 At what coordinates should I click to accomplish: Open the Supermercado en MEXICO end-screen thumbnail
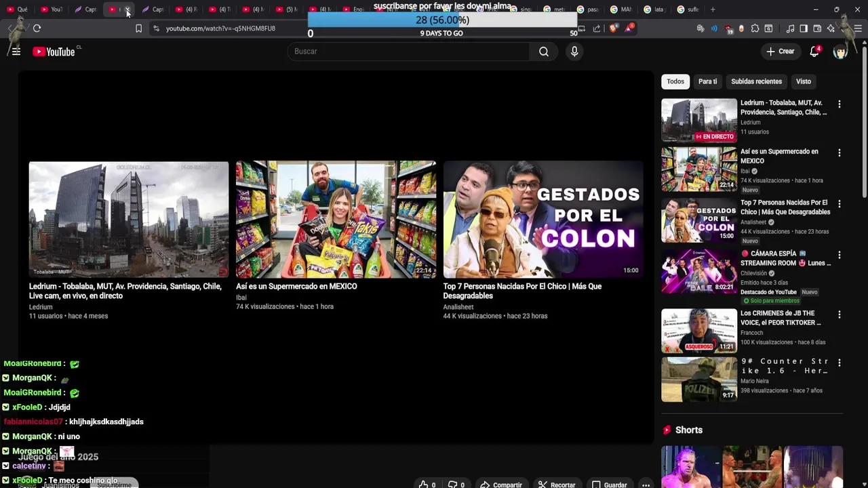(336, 219)
